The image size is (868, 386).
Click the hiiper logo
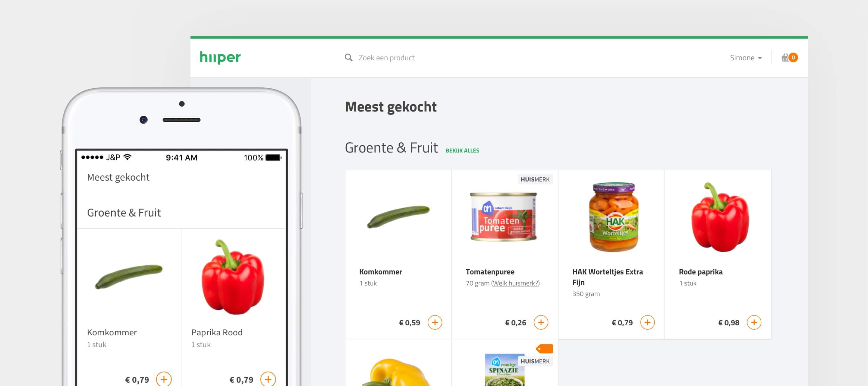220,57
